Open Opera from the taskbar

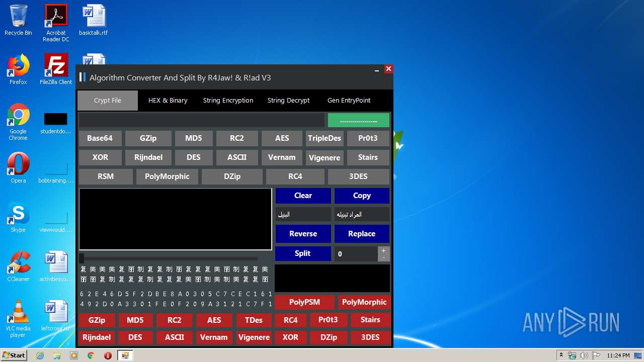point(108,355)
